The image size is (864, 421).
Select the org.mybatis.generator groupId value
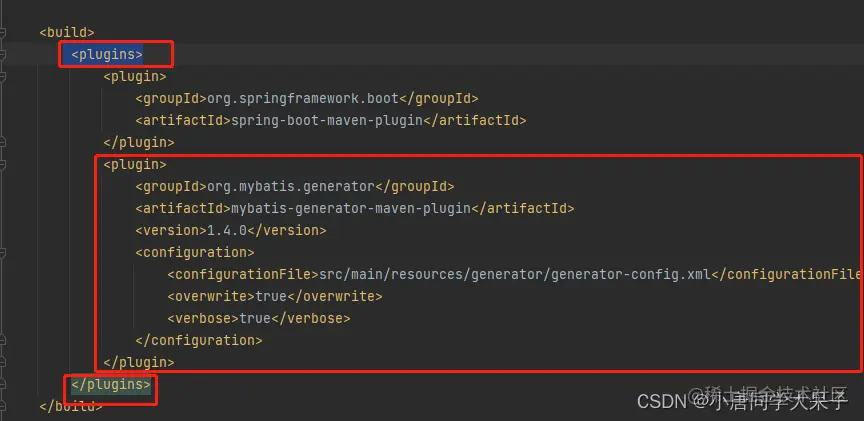pos(291,187)
